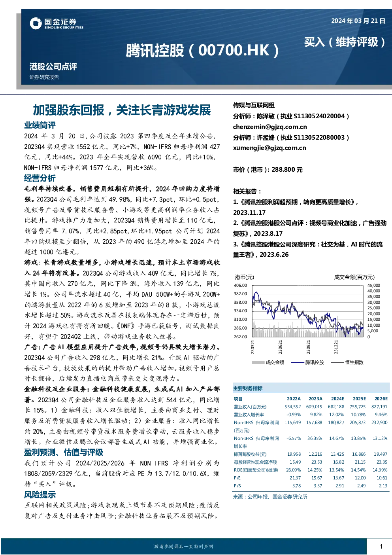Open email chenzemin@gjzq.com.cn
Viewport: 392px width, 555px height.
coord(270,127)
